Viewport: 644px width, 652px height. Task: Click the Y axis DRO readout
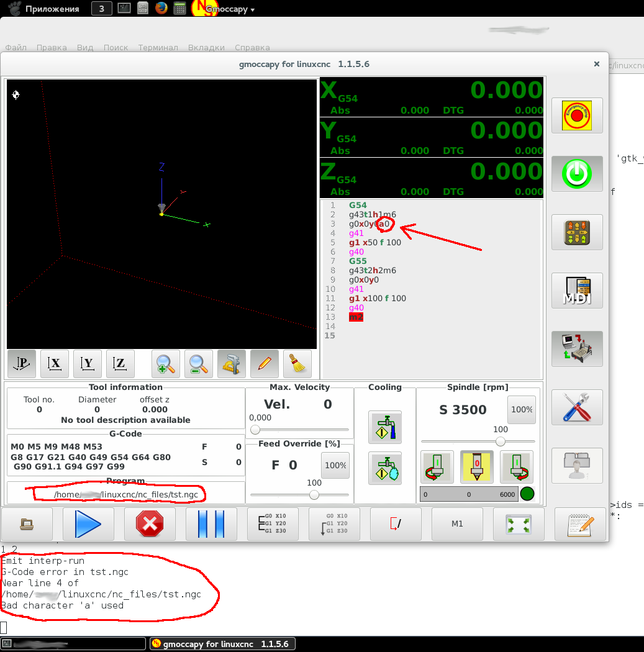(x=432, y=138)
